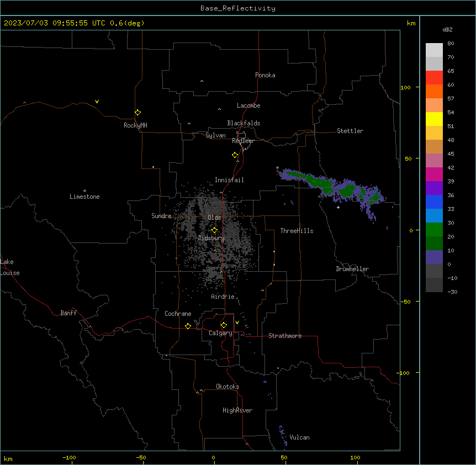Click the Okotoks label
The width and height of the screenshot is (476, 465).
[x=228, y=387]
